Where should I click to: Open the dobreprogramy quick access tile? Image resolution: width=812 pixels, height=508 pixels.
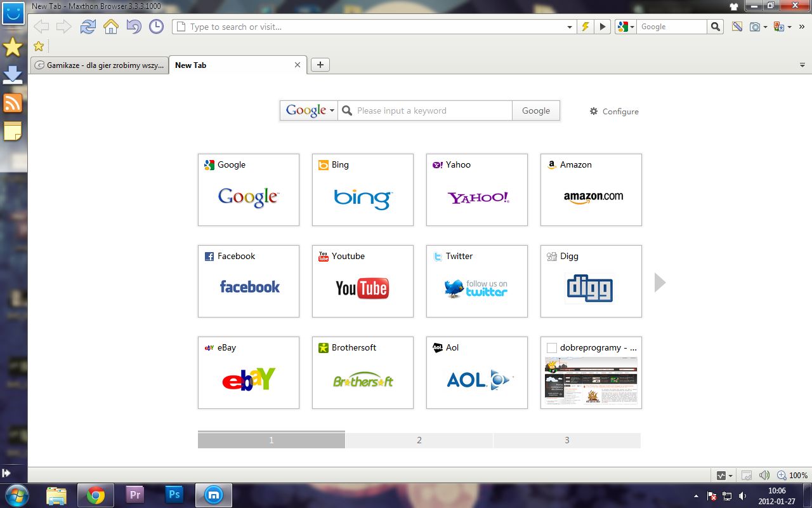[591, 373]
